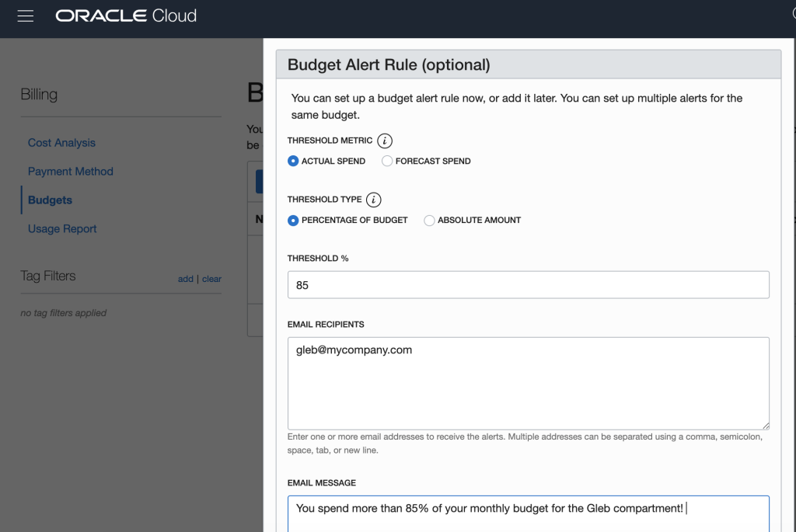
Task: Go to the Budgets section
Action: [50, 200]
